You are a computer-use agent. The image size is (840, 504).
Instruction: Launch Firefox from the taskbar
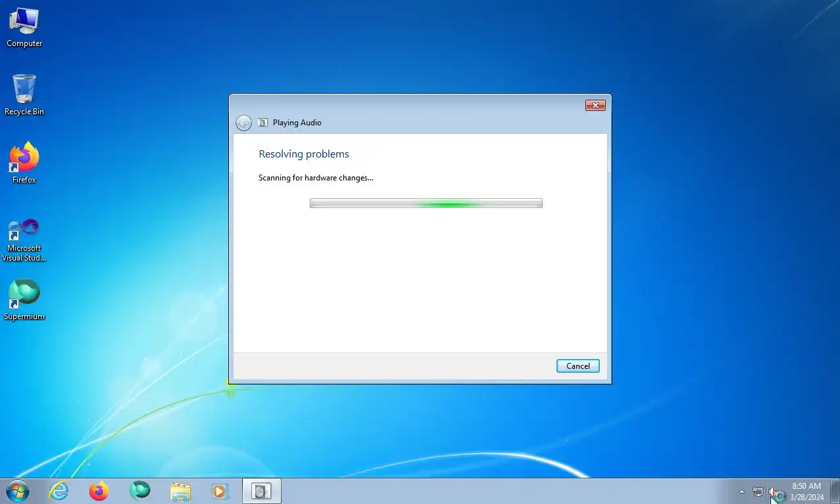click(x=99, y=491)
